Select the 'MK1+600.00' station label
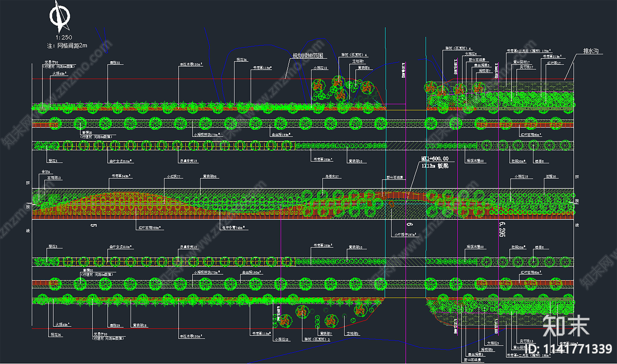This screenshot has height=364, width=617. click(435, 159)
